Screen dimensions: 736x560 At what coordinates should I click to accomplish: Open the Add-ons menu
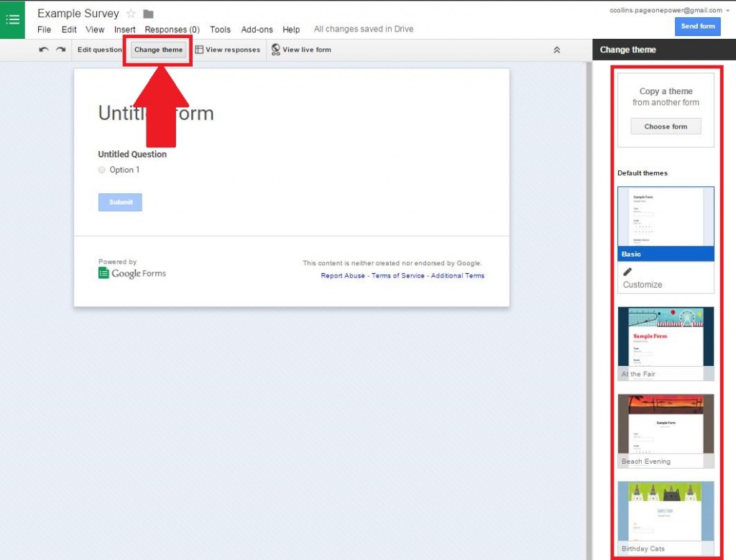click(257, 29)
